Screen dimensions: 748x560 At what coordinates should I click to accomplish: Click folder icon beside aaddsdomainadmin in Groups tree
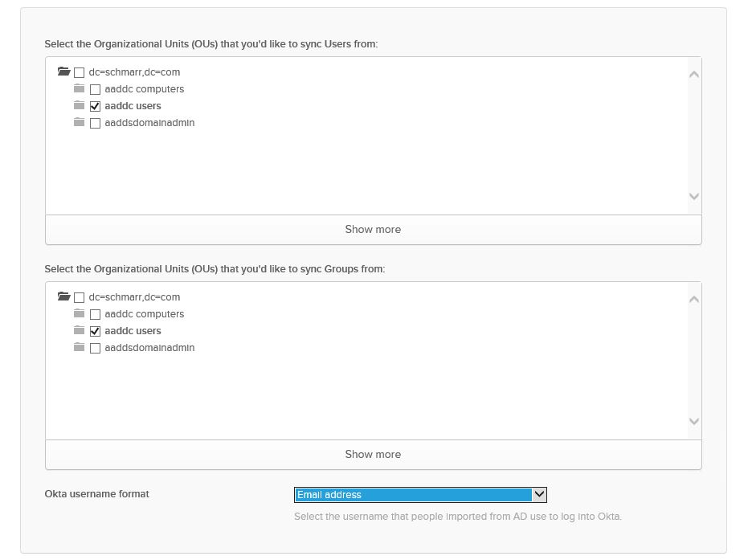click(79, 348)
